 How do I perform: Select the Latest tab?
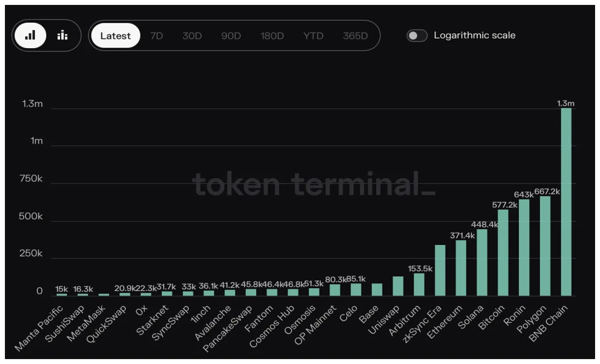click(115, 35)
